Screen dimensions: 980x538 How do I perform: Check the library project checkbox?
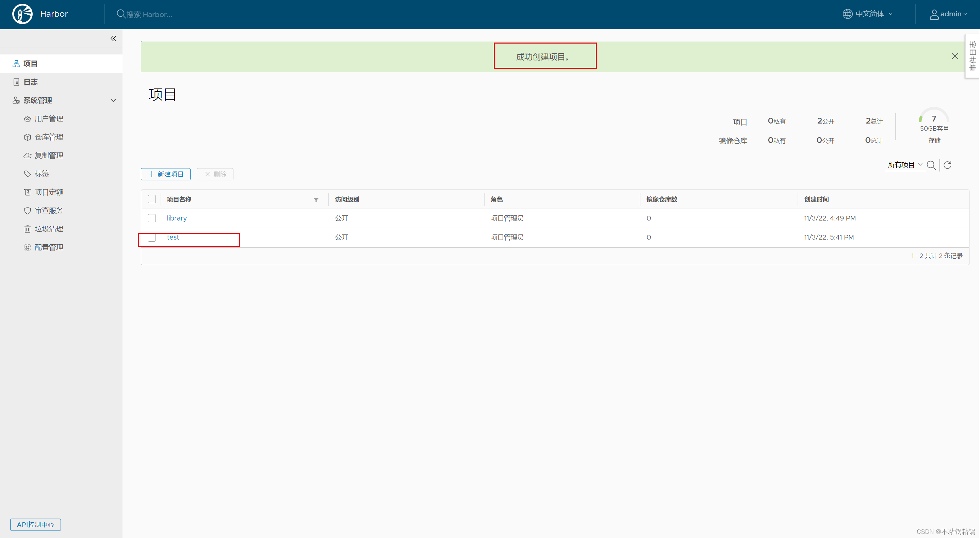click(152, 218)
